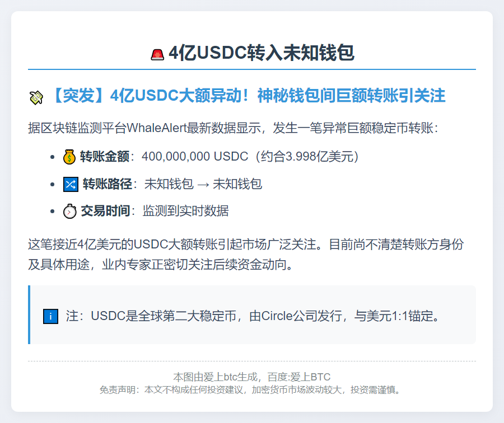
Task: Click the bold 交易时间 label
Action: (105, 211)
